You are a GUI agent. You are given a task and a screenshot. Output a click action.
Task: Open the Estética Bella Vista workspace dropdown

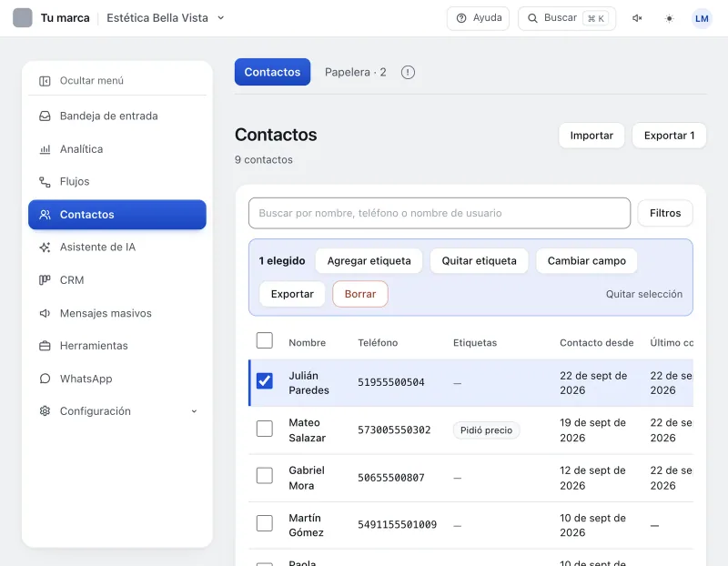[x=166, y=17]
